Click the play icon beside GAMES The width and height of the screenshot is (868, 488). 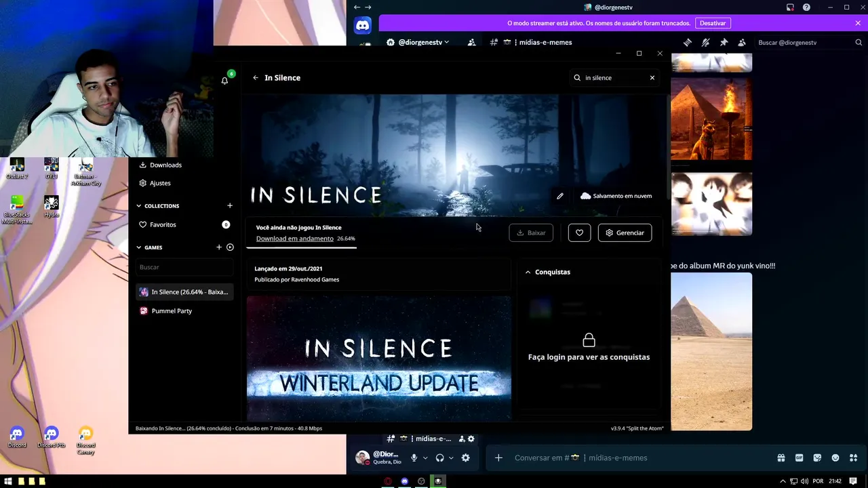230,247
